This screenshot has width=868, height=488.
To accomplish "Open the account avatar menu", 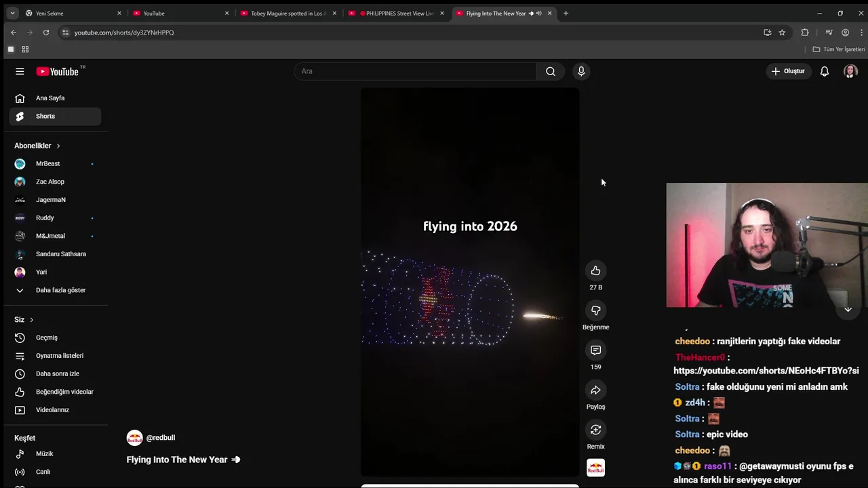I will click(850, 71).
